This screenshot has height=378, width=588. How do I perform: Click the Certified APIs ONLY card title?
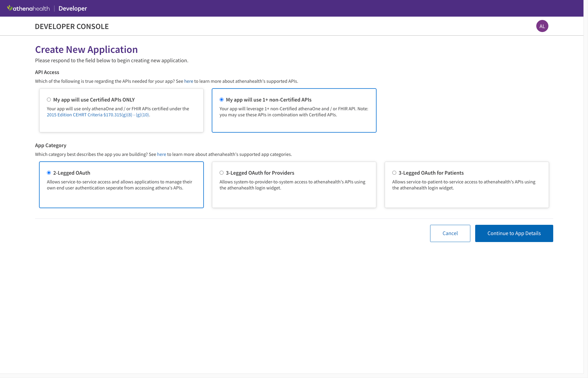point(94,100)
